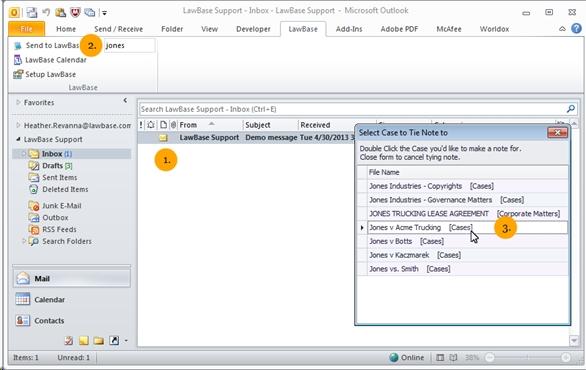Click the Outlook application icon in title bar
Image resolution: width=586 pixels, height=370 pixels.
(14, 12)
